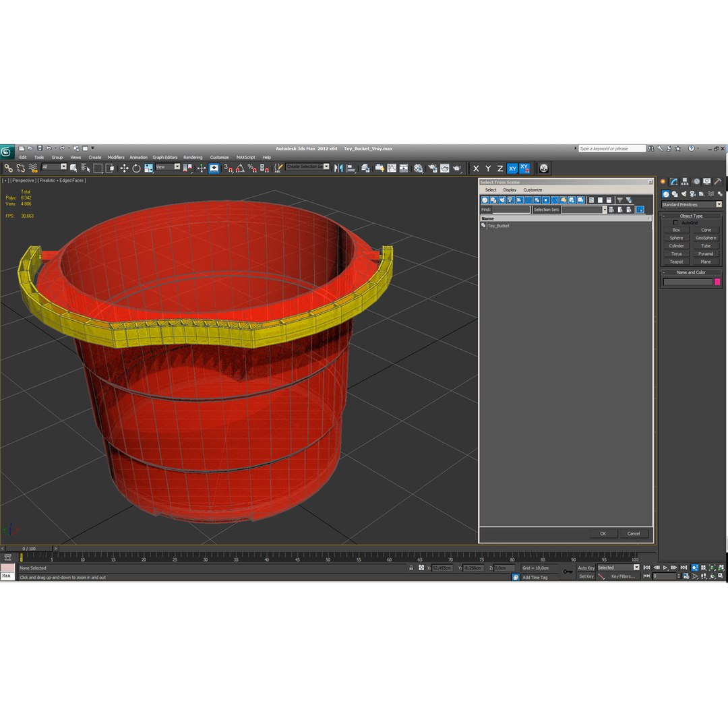Expand the Create Selection Set dropdown
728x728 pixels.
(x=326, y=166)
